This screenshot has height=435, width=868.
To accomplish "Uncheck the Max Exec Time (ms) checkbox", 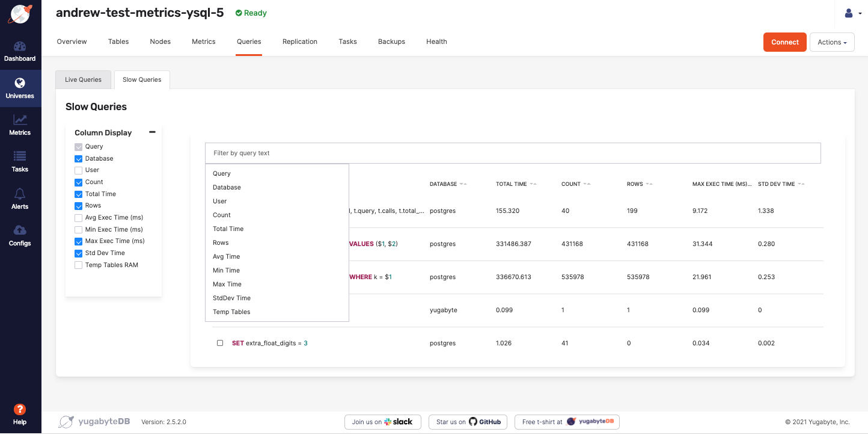I will pos(78,241).
